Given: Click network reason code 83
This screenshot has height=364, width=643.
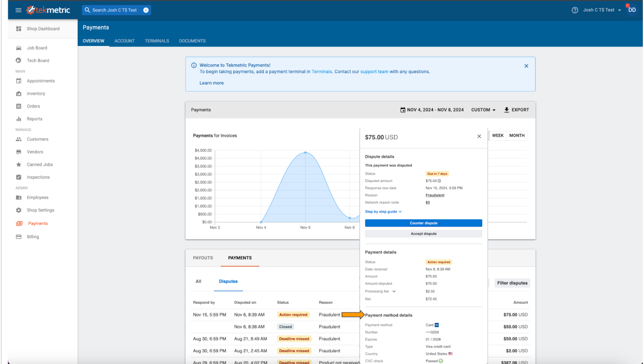Looking at the screenshot, I should [428, 202].
